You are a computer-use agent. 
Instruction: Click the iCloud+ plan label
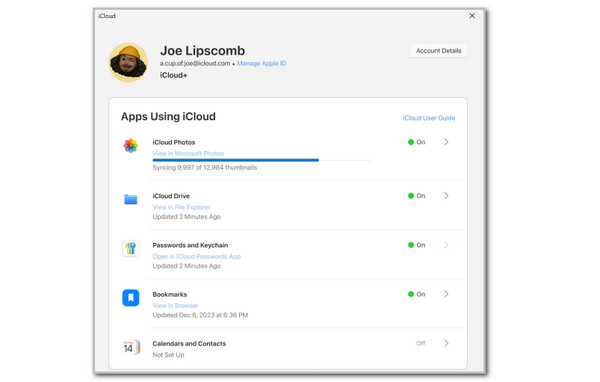174,75
